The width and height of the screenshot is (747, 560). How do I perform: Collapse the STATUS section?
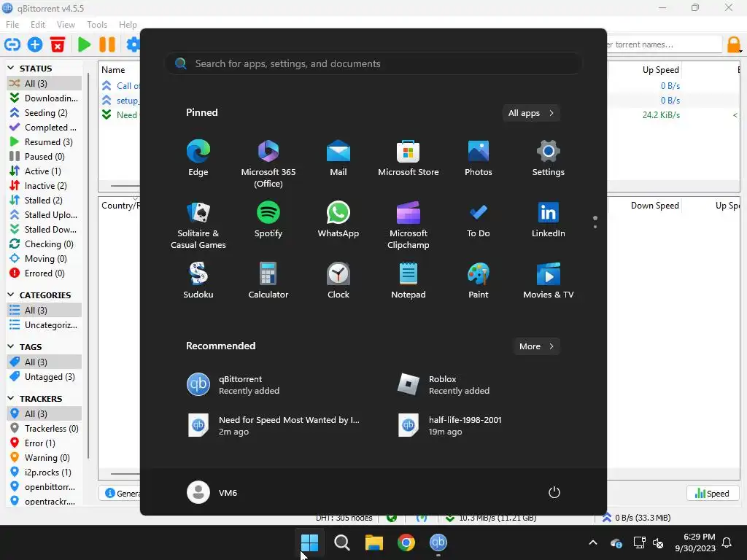tap(10, 68)
